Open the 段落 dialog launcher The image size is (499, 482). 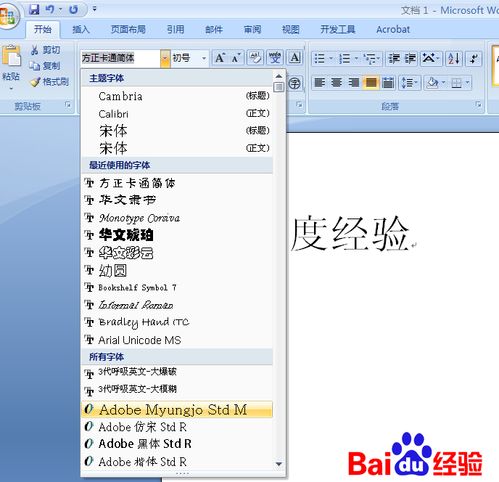click(x=478, y=105)
